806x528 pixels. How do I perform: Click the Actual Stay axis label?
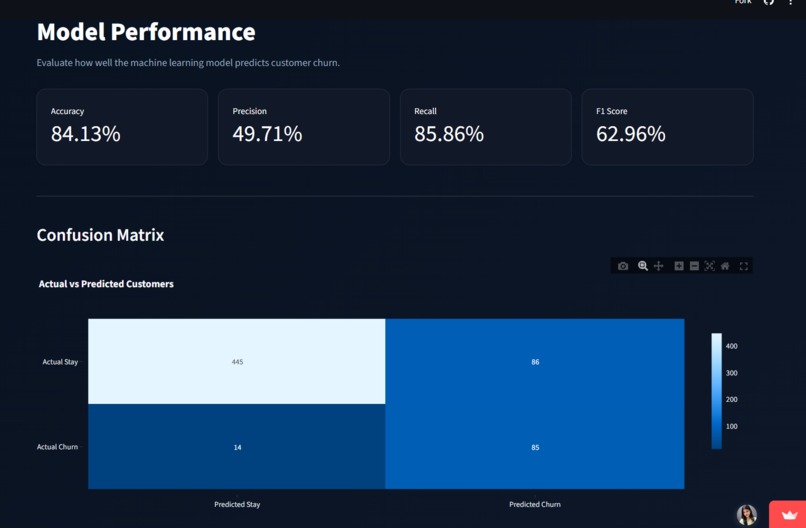tap(60, 362)
